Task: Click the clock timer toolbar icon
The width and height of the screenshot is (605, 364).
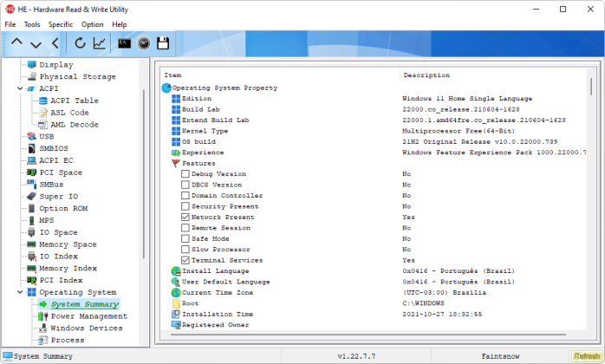Action: (144, 42)
